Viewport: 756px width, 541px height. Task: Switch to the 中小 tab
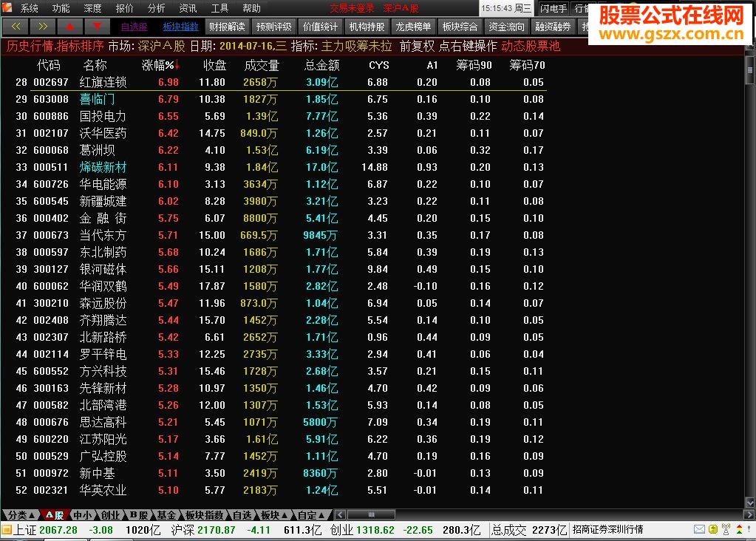point(83,515)
